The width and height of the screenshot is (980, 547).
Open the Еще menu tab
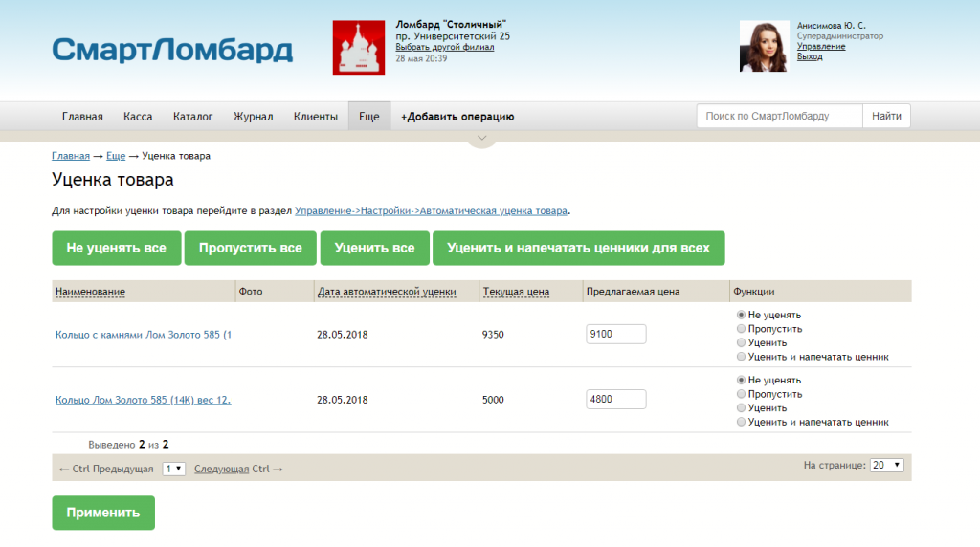368,117
